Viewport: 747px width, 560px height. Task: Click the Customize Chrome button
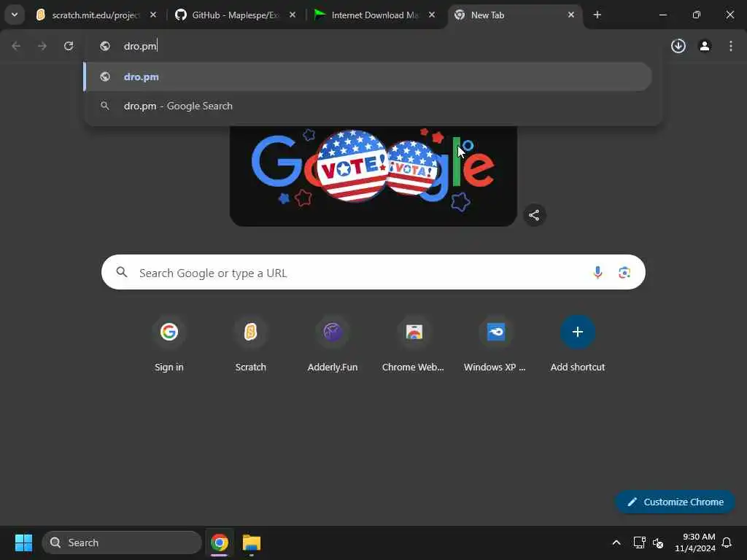pyautogui.click(x=675, y=502)
